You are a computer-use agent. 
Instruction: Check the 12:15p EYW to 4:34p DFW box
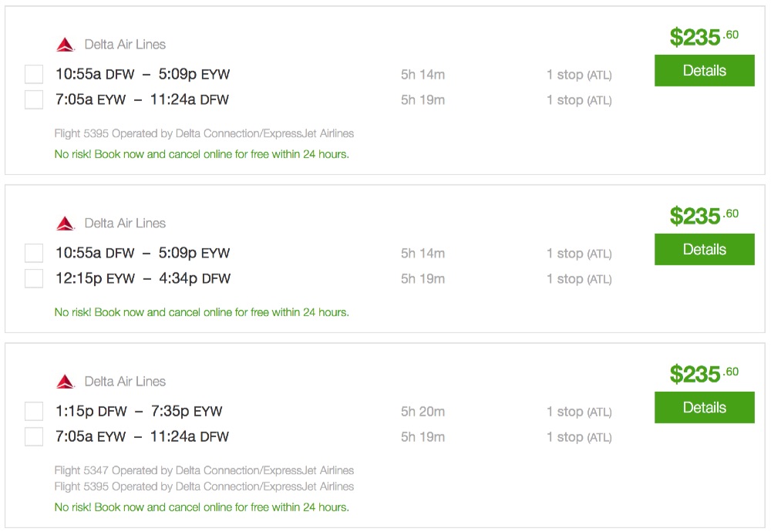[x=34, y=278]
